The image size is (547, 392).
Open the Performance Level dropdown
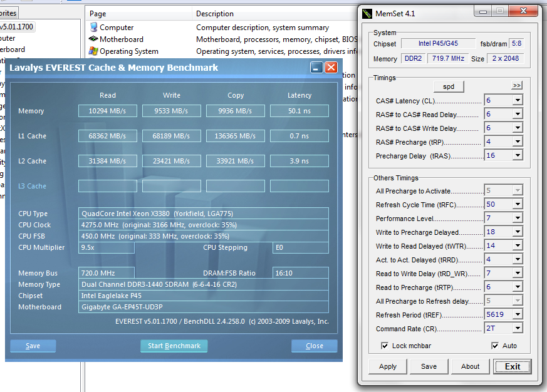(x=518, y=218)
